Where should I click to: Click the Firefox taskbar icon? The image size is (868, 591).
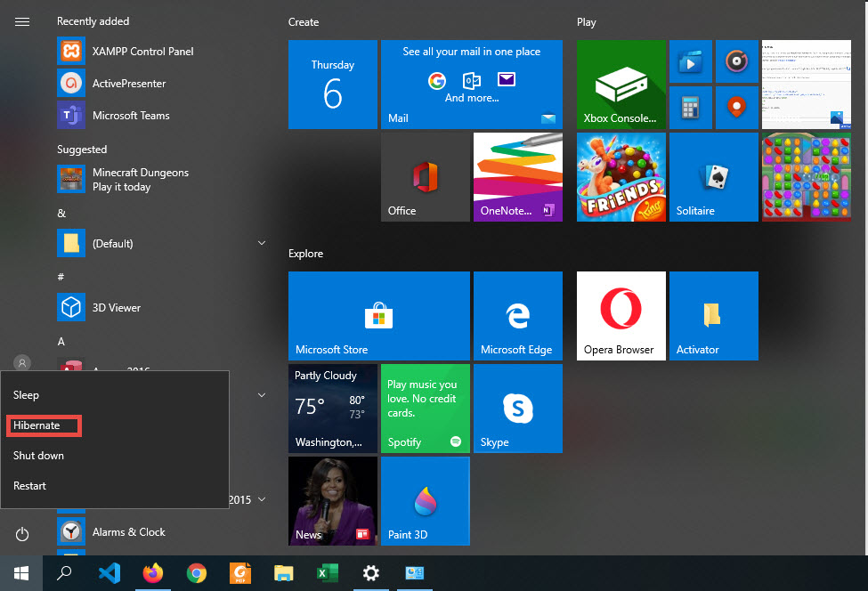153,573
